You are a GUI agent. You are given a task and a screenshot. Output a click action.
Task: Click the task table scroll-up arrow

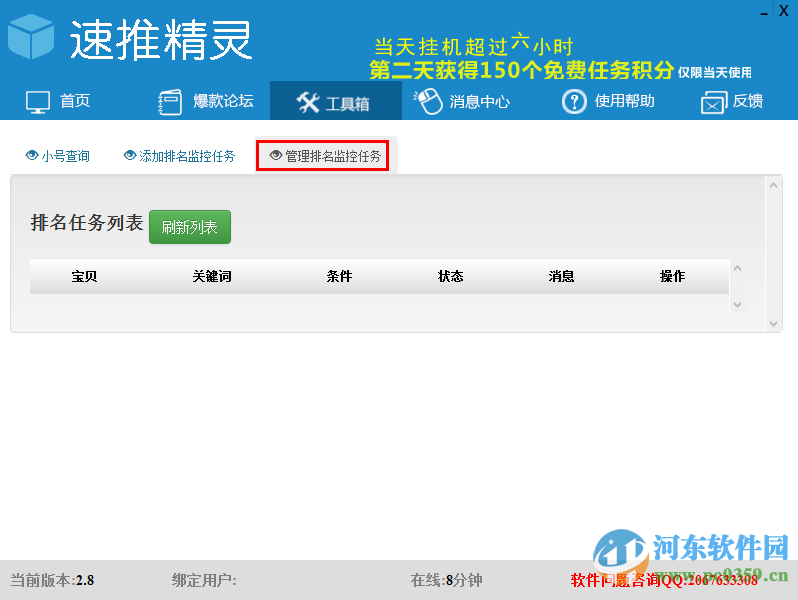point(737,268)
